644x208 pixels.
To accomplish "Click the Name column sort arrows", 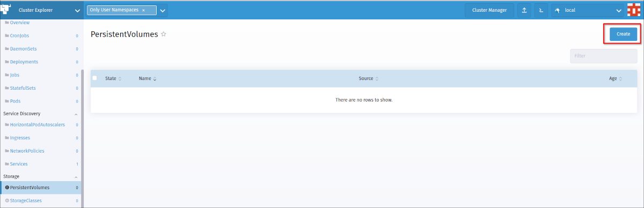I will pos(155,78).
